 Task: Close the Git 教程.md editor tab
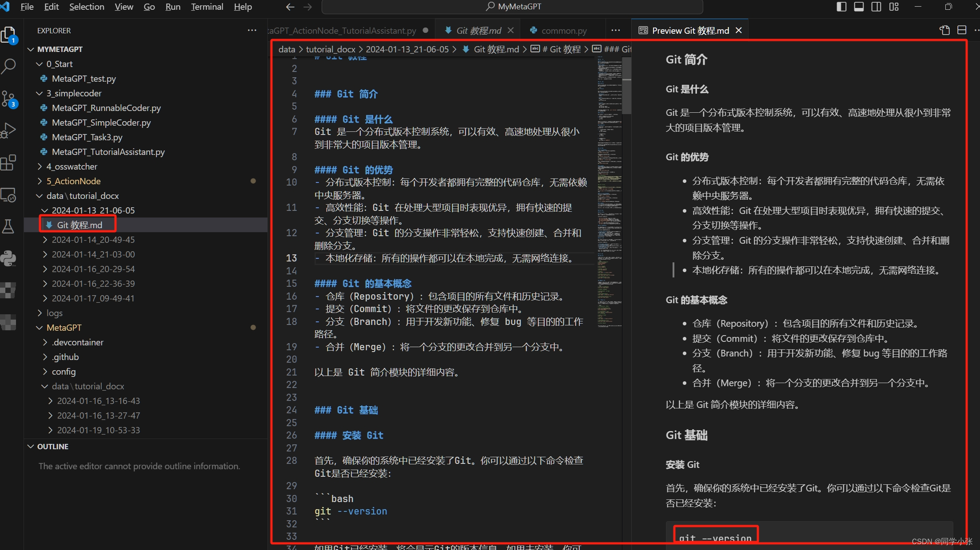click(510, 30)
